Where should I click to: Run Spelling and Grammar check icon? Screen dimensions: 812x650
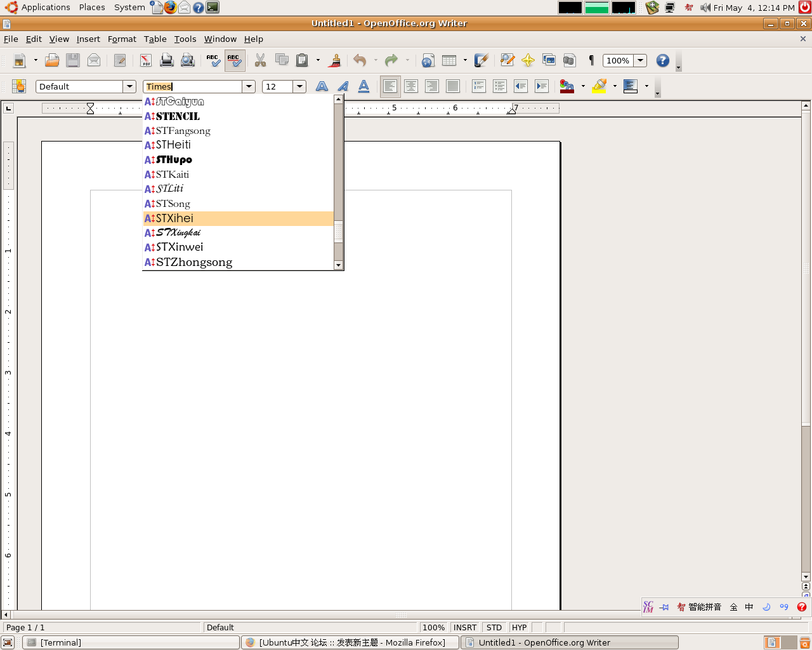214,60
